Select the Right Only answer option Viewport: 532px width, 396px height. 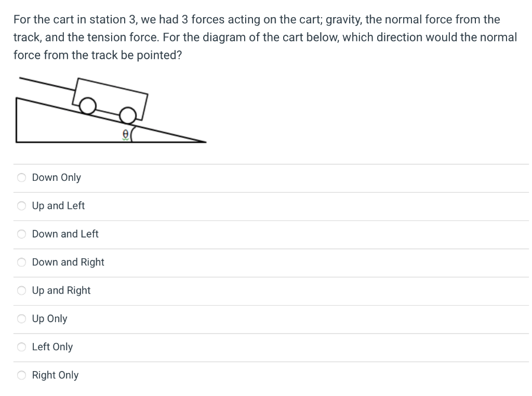(x=21, y=375)
